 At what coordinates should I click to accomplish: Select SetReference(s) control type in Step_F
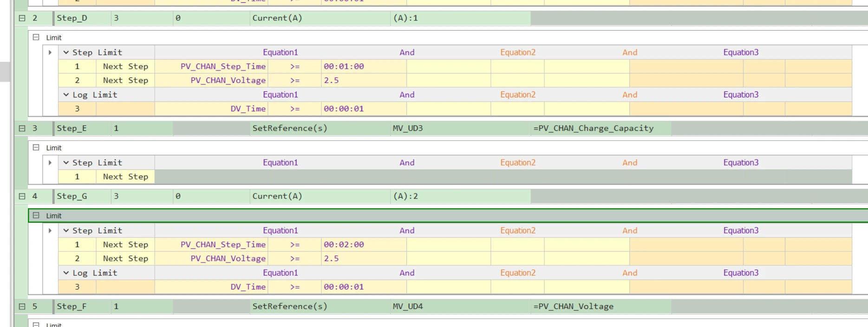pos(320,307)
